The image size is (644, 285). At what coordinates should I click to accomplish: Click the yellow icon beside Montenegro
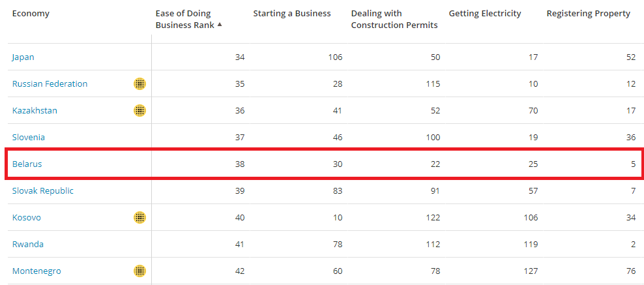[x=139, y=271]
